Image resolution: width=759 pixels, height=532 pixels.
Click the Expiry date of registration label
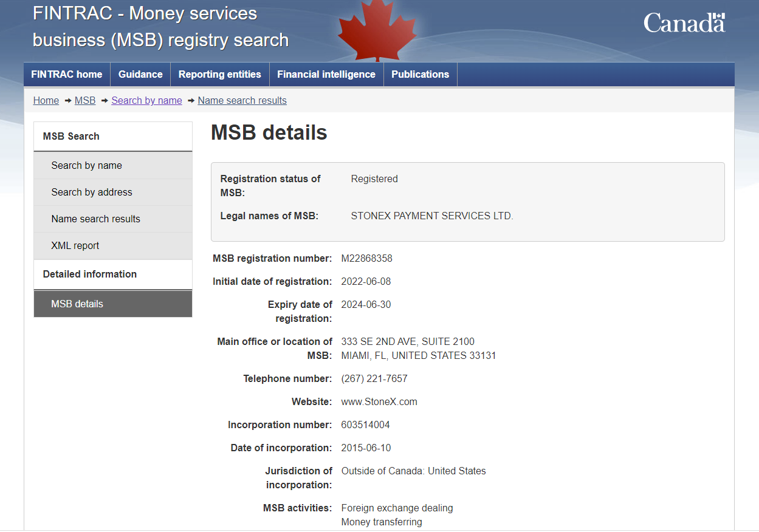point(300,312)
